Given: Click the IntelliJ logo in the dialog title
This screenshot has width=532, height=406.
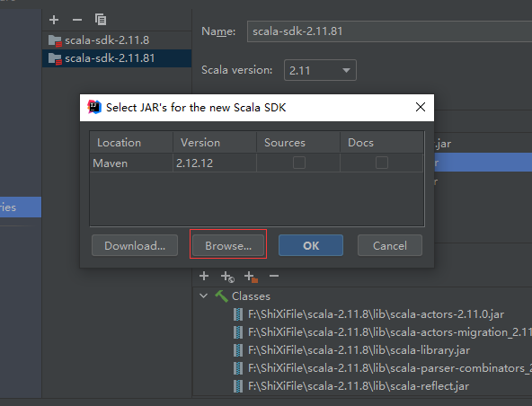Looking at the screenshot, I should click(x=94, y=107).
